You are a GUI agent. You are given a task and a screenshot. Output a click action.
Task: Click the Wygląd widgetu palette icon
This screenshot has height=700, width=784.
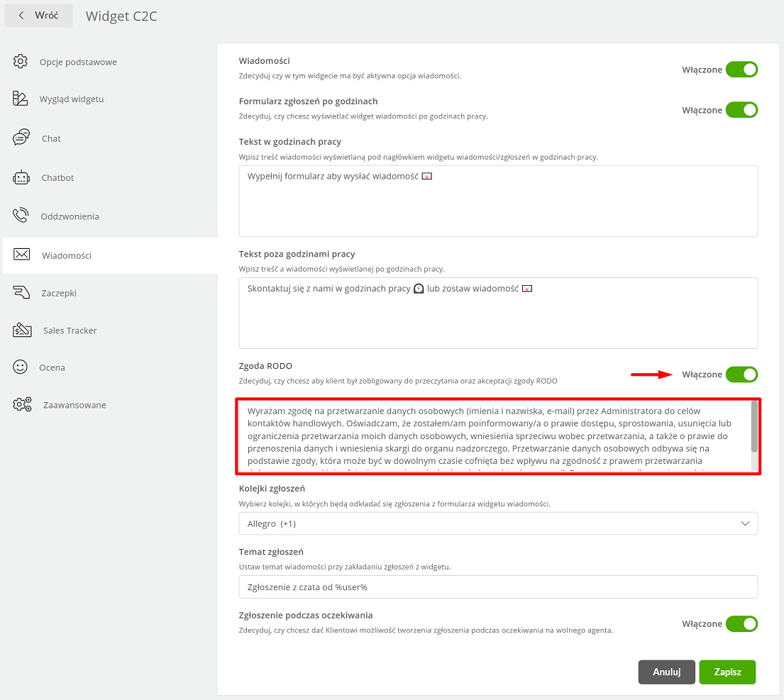click(x=21, y=99)
